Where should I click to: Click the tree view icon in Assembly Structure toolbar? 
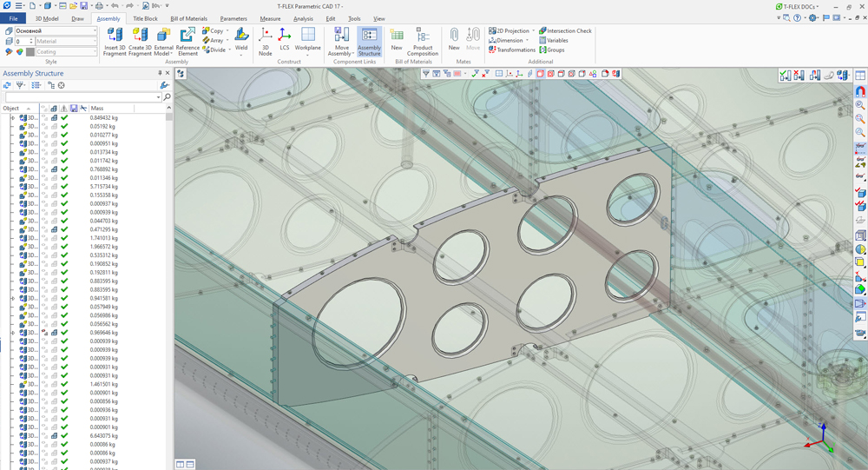click(51, 85)
